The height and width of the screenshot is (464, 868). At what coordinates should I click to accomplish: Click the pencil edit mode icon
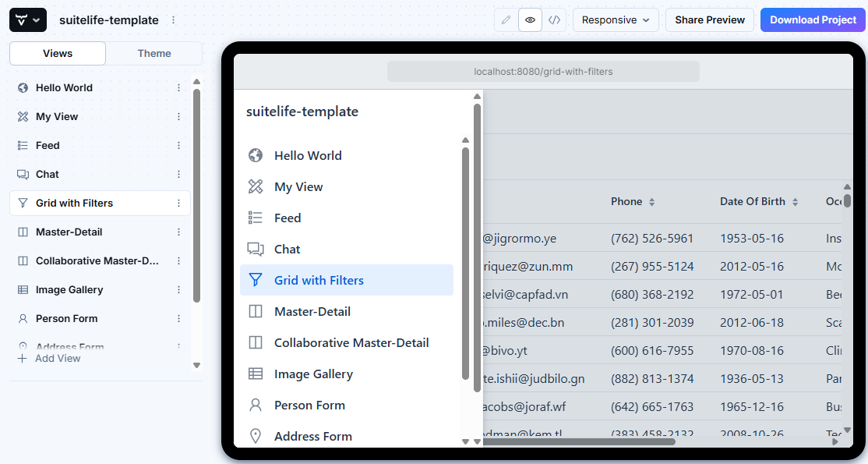click(x=506, y=20)
